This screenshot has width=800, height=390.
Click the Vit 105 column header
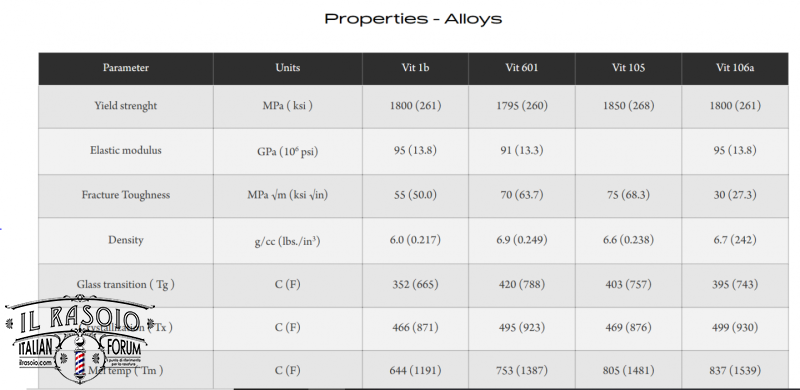point(628,68)
